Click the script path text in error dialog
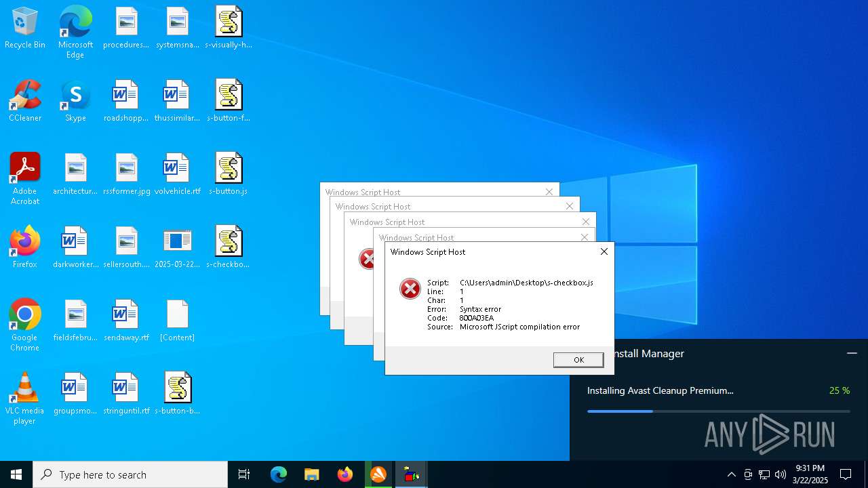Screen dimensions: 868x488 click(526, 283)
